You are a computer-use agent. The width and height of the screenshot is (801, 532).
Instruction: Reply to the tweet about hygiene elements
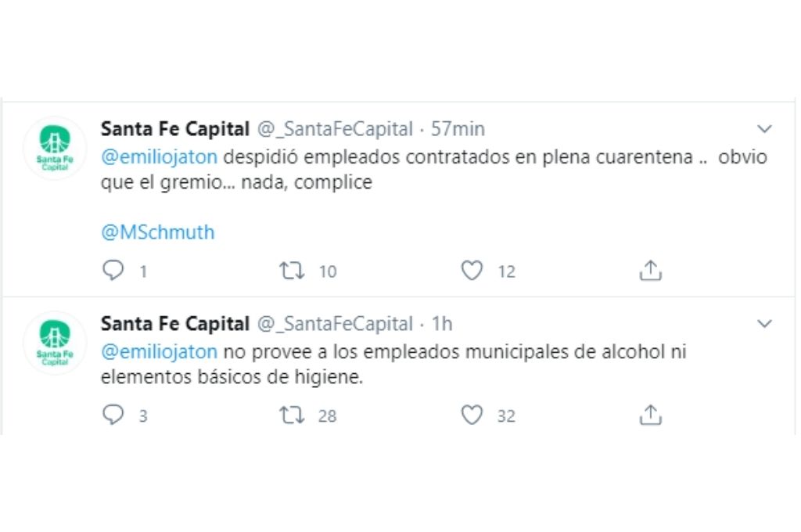pos(114,415)
